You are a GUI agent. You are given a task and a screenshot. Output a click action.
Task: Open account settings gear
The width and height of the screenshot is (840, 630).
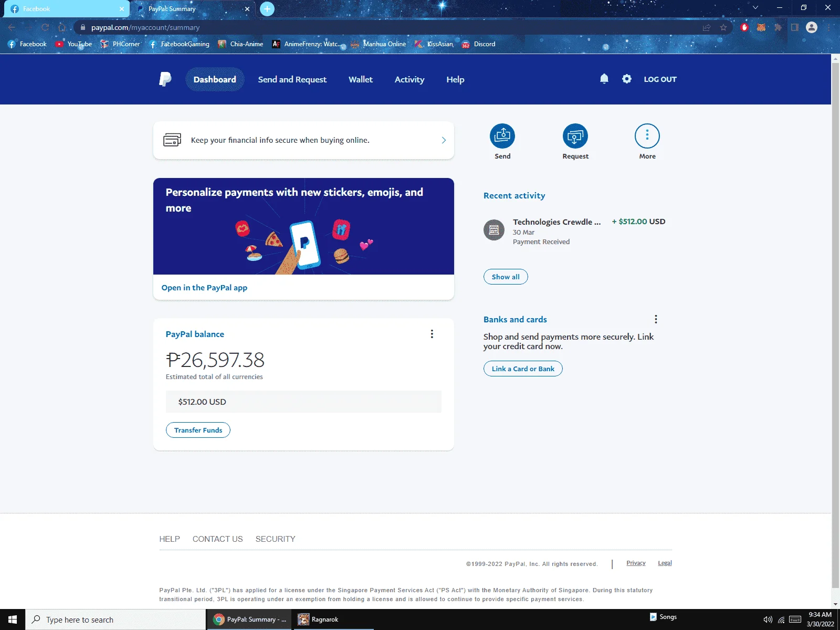627,79
